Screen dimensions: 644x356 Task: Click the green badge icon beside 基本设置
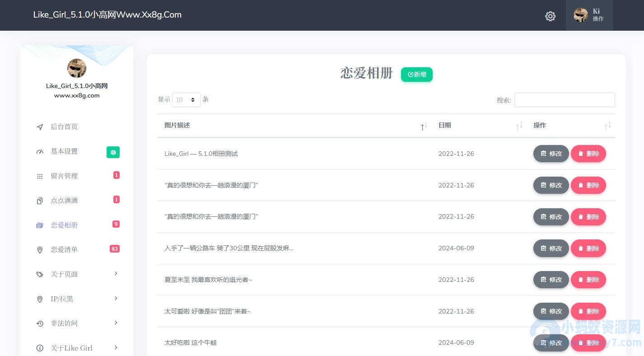[113, 152]
